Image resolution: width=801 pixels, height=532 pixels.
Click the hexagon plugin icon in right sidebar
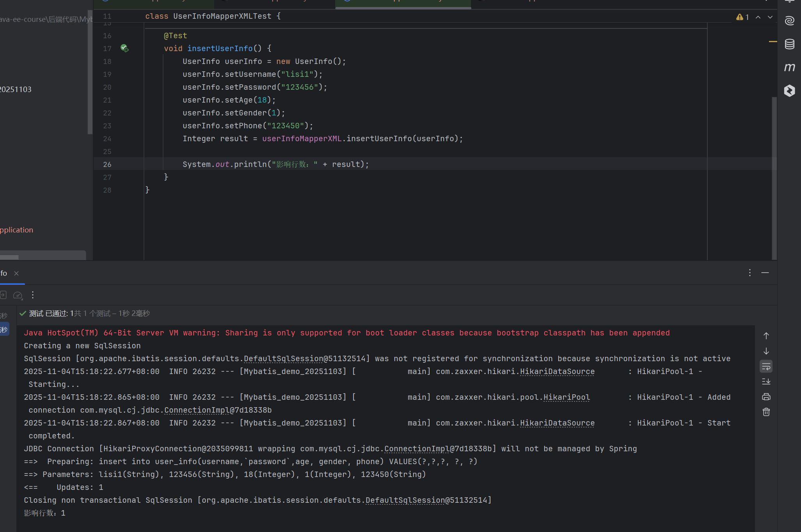[x=789, y=91]
